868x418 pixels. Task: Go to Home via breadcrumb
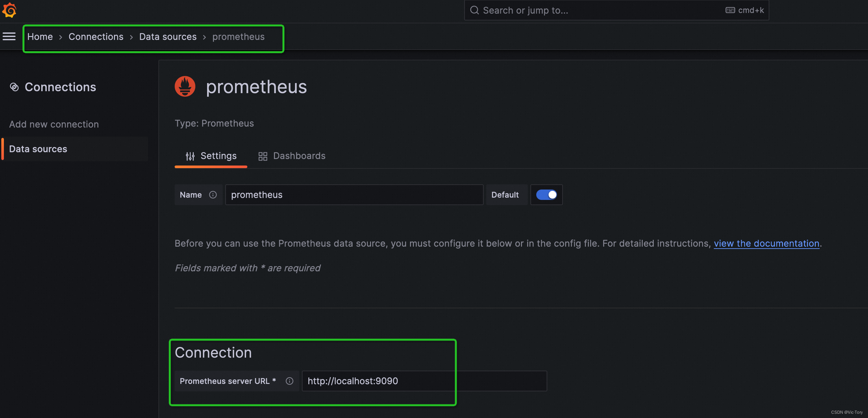[40, 37]
